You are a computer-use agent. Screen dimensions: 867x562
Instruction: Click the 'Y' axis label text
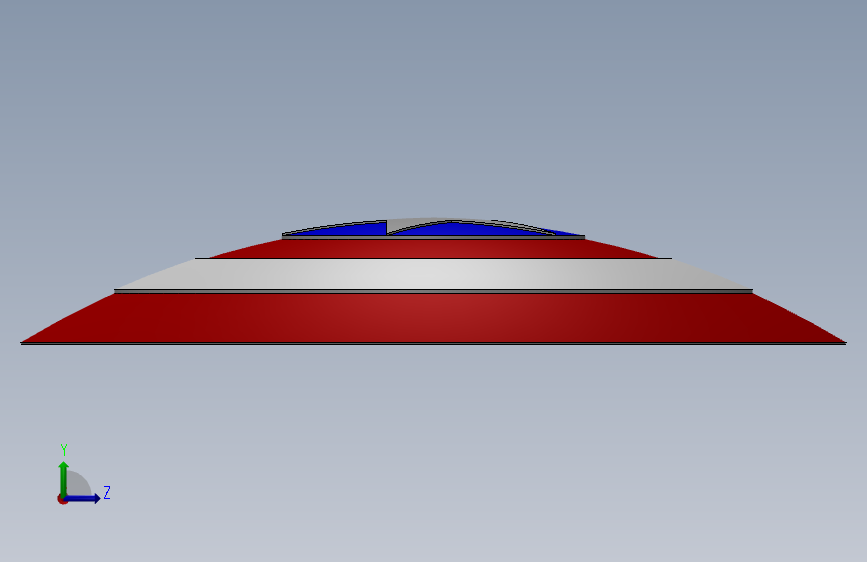pos(64,450)
